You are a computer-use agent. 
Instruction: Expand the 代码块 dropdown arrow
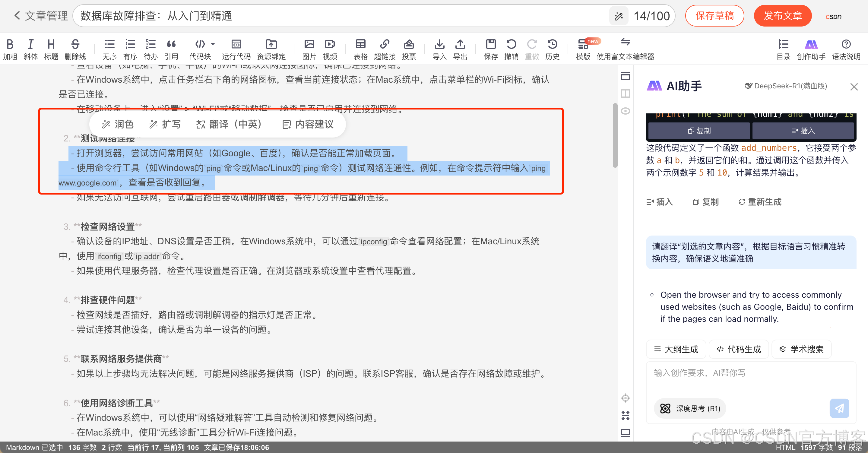(213, 44)
